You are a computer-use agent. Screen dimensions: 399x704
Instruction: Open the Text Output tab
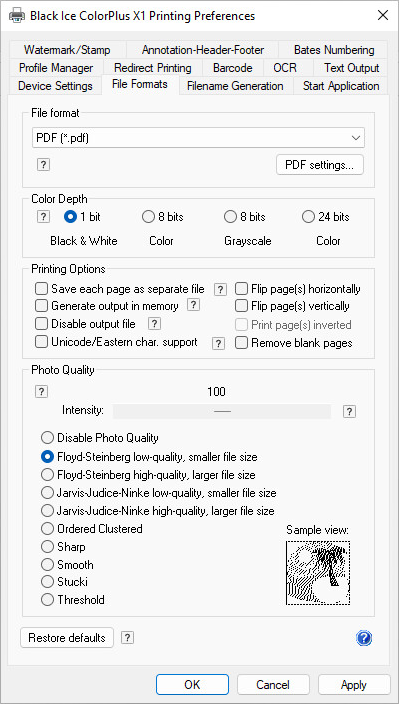pos(352,68)
